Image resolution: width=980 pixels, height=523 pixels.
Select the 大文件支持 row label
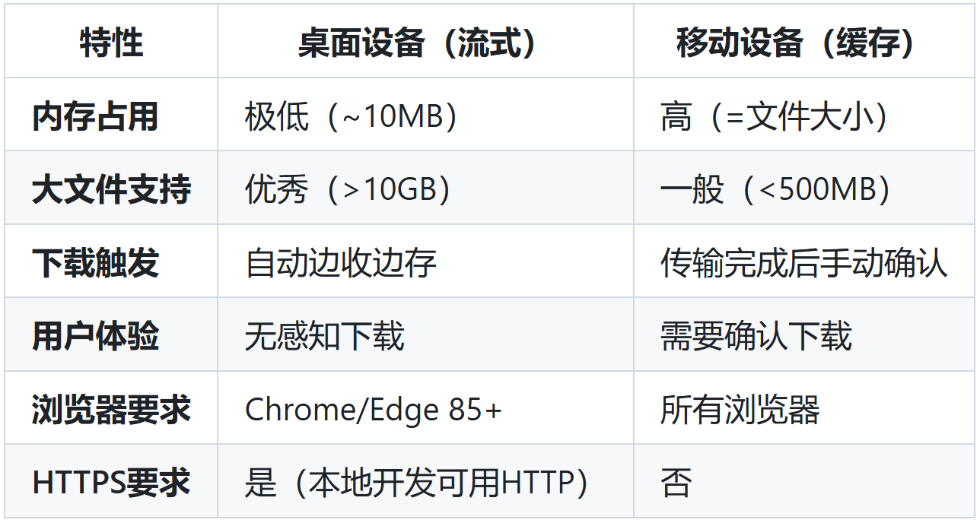(111, 189)
